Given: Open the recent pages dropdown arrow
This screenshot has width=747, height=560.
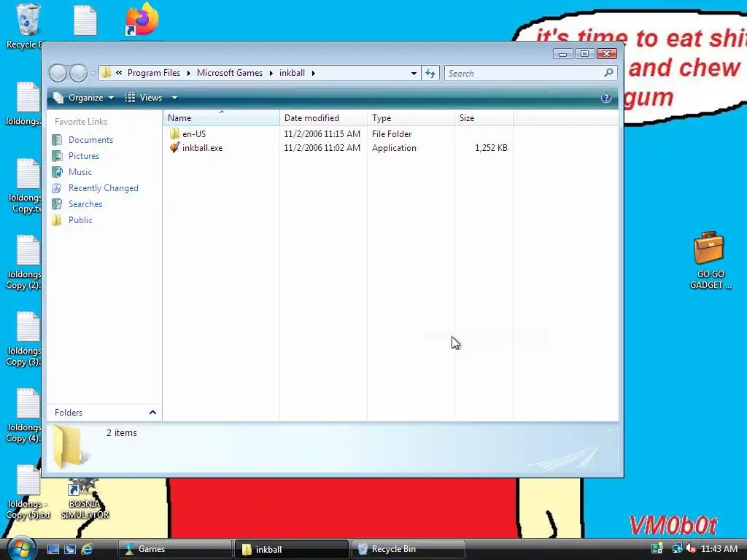Looking at the screenshot, I should (93, 74).
